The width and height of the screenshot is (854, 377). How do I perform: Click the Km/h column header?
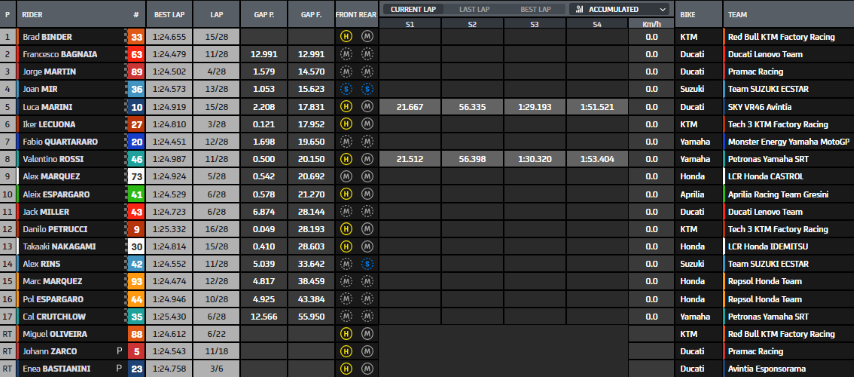click(x=651, y=23)
